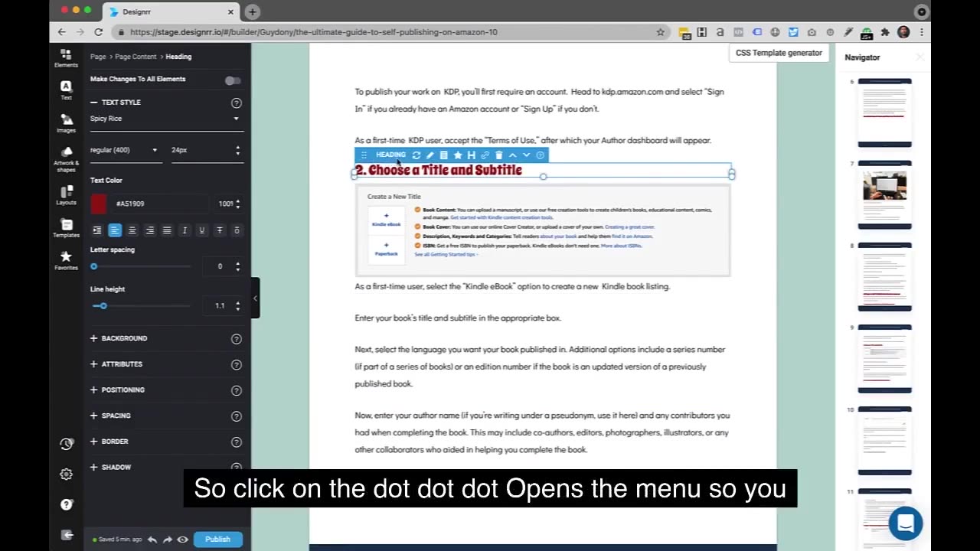
Task: Open the Layouts sidebar panel
Action: coord(66,195)
